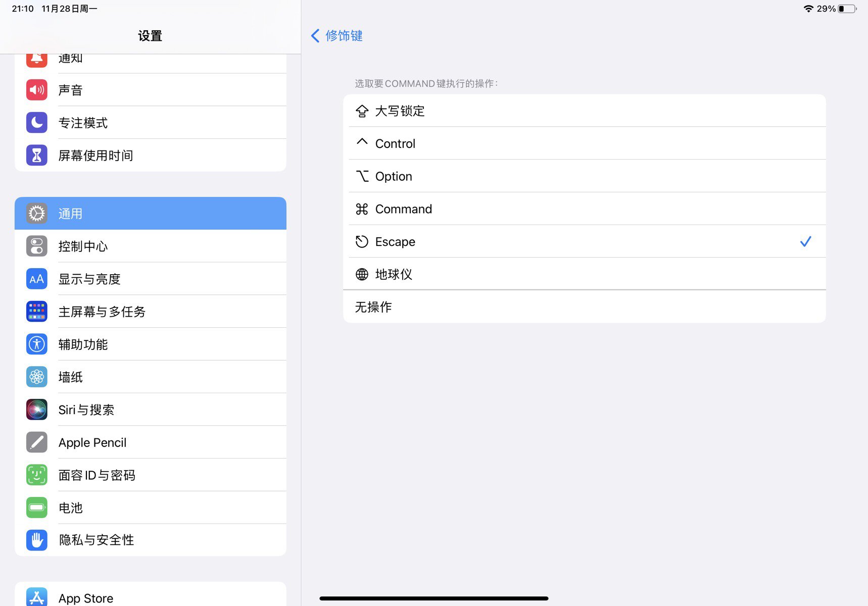
Task: Tap the Command key symbol icon
Action: coord(362,209)
